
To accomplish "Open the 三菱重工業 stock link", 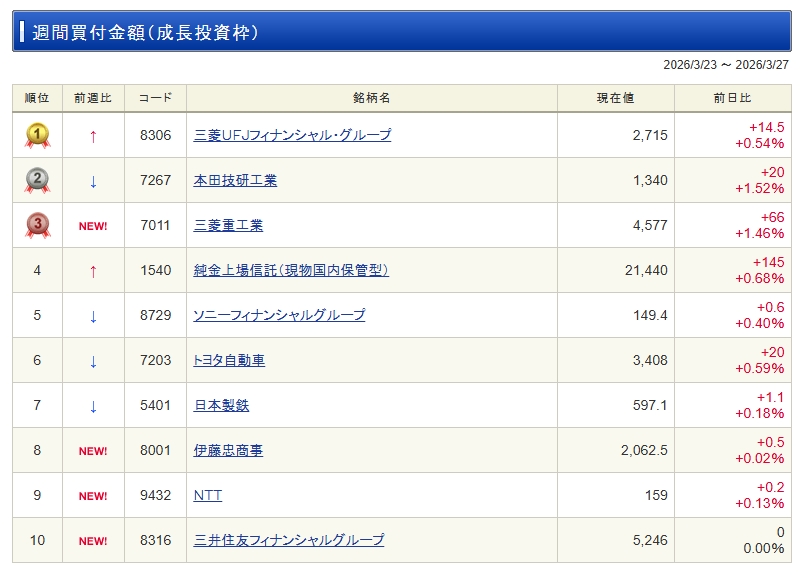I will [228, 225].
